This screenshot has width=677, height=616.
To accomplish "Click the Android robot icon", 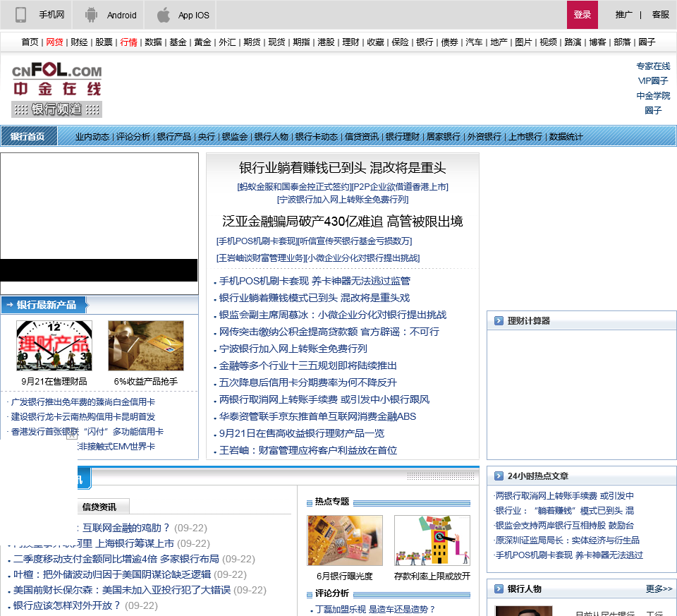I will click(91, 15).
